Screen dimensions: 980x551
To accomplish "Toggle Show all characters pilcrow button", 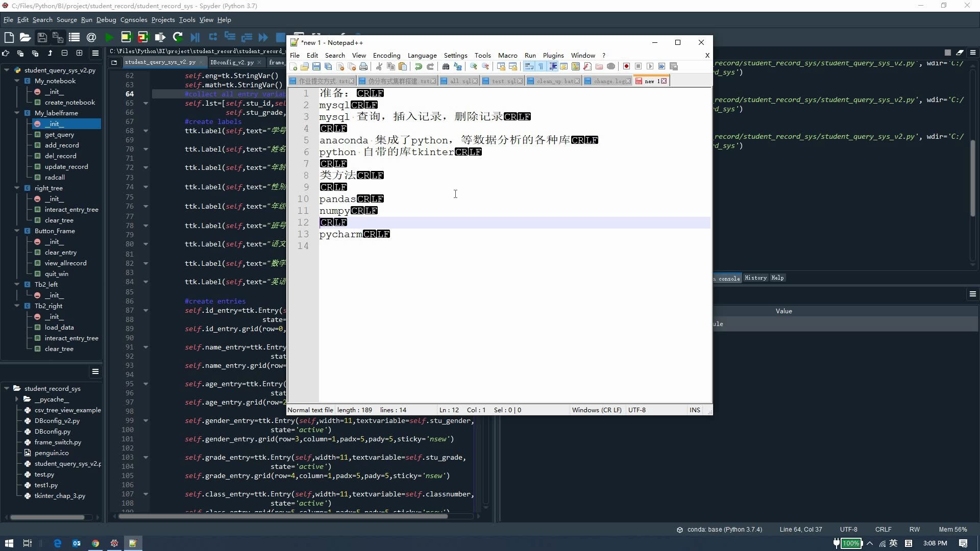I will click(x=541, y=67).
